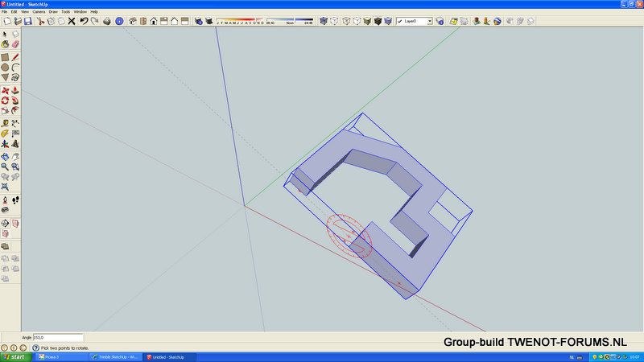
Task: Open the Tools menu
Action: point(66,12)
